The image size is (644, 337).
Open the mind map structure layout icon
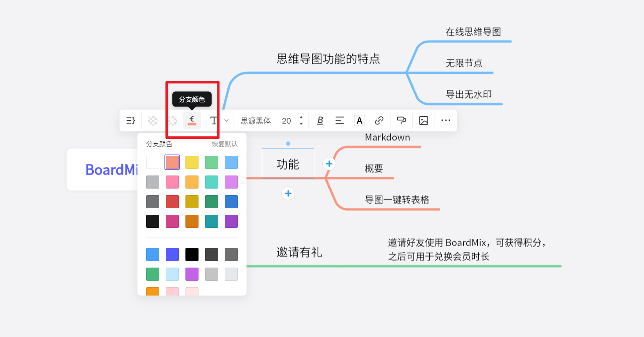(x=131, y=120)
